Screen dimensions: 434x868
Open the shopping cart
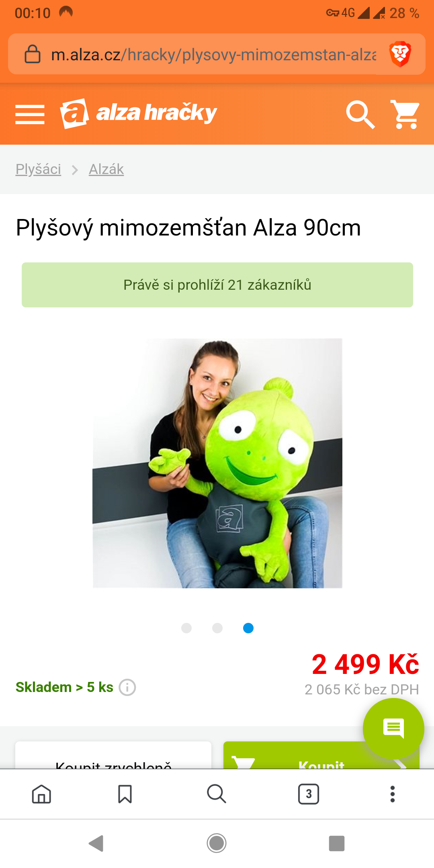click(x=405, y=115)
